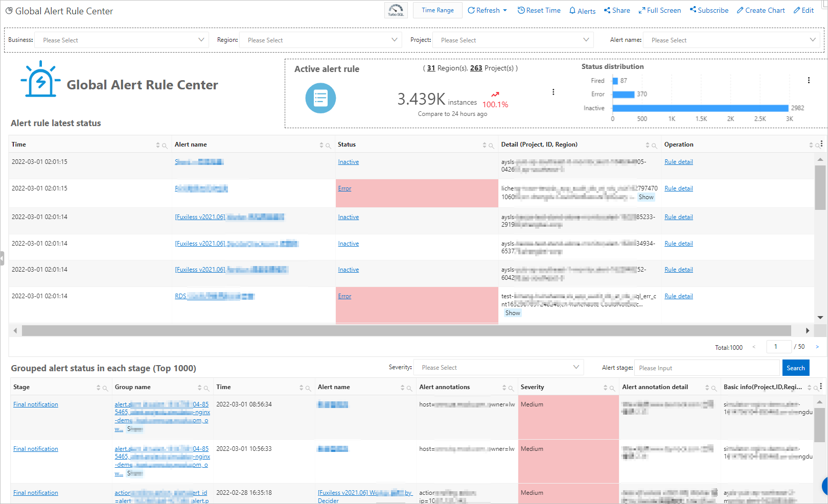Click the Inactive bar in Status distribution
The height and width of the screenshot is (504, 828).
(x=700, y=108)
